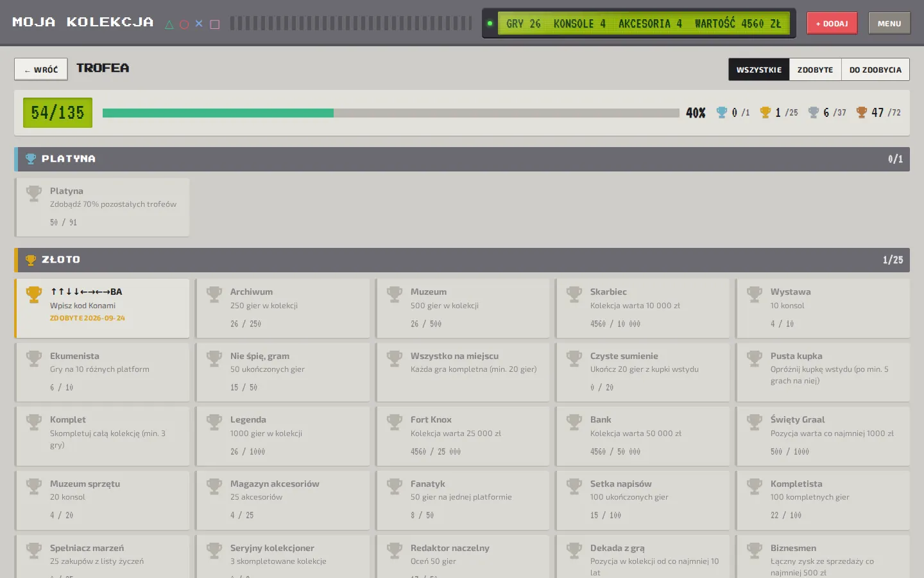The height and width of the screenshot is (578, 924).
Task: Collapse the Złoto section header
Action: 462,260
